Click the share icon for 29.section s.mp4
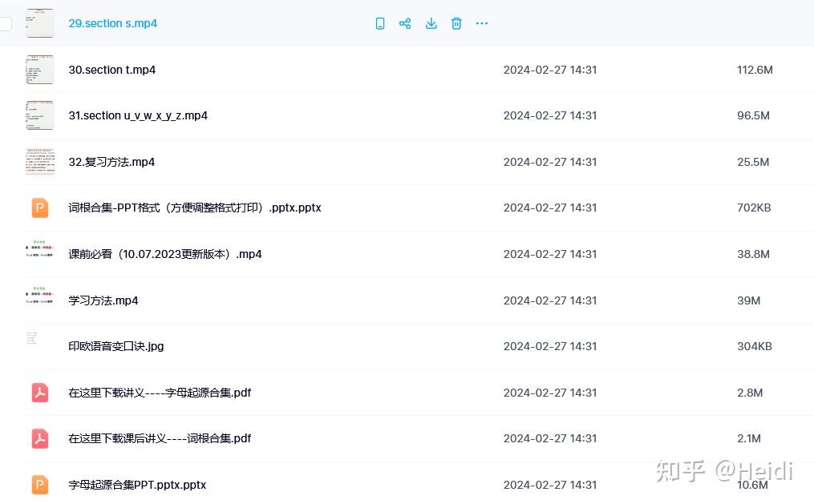The height and width of the screenshot is (504, 814). pyautogui.click(x=405, y=23)
